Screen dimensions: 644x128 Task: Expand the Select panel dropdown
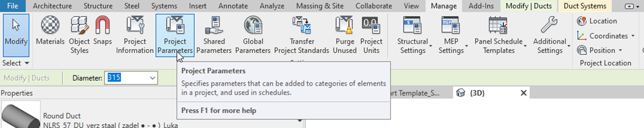point(27,63)
